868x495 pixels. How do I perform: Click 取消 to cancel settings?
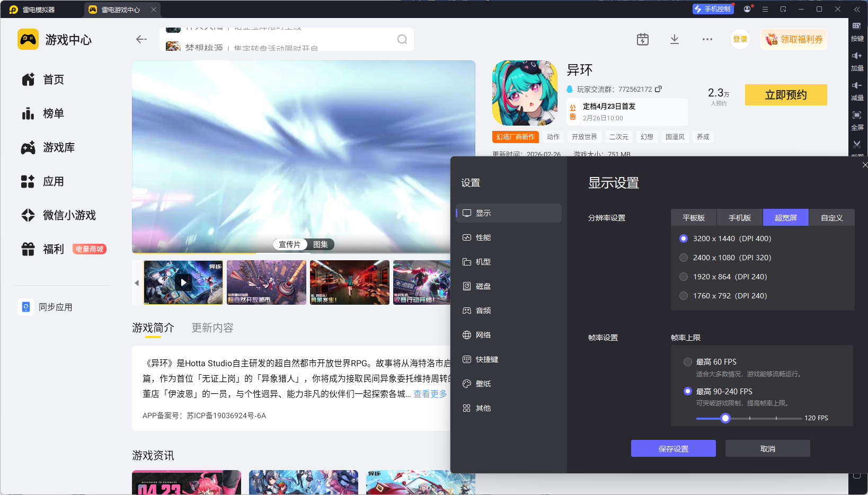pos(768,448)
